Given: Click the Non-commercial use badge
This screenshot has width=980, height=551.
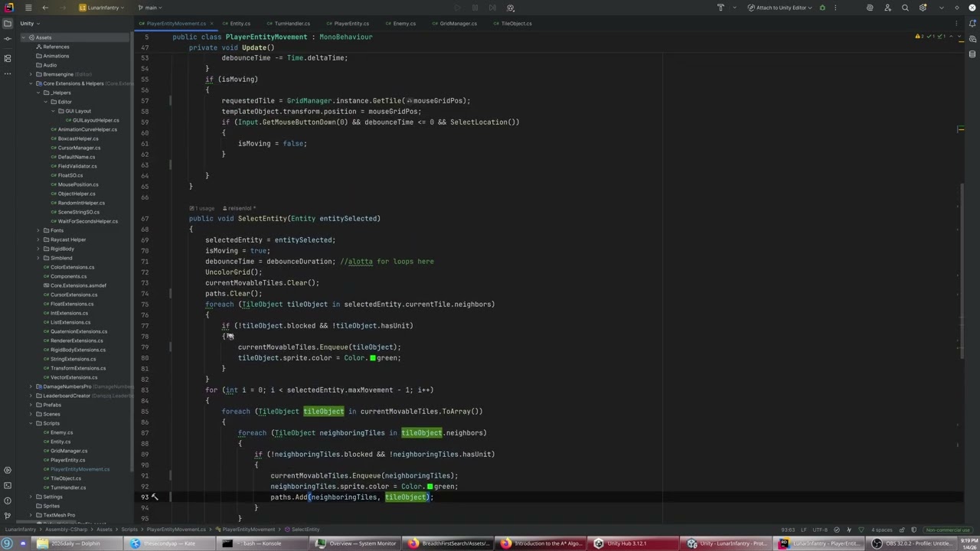Looking at the screenshot, I should [x=947, y=530].
